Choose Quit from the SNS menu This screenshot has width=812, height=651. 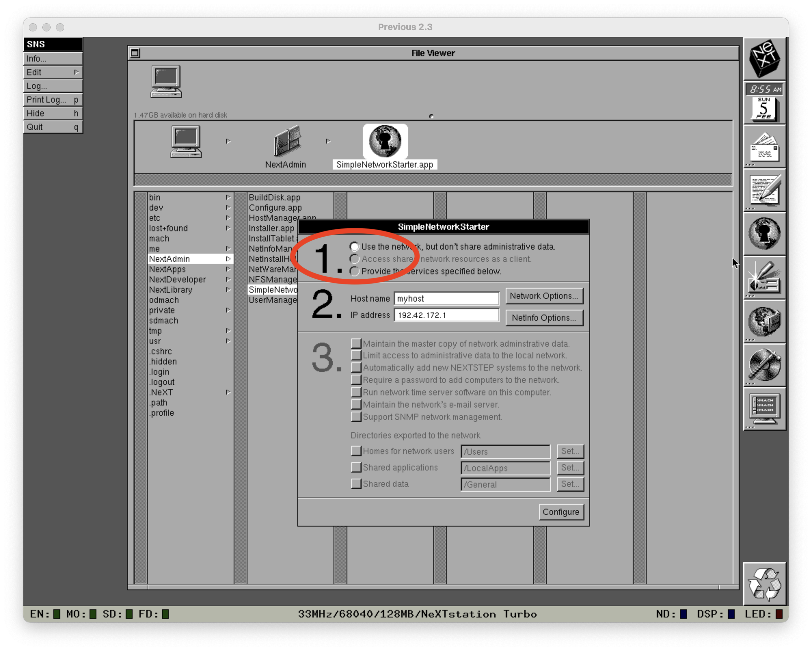[x=53, y=127]
